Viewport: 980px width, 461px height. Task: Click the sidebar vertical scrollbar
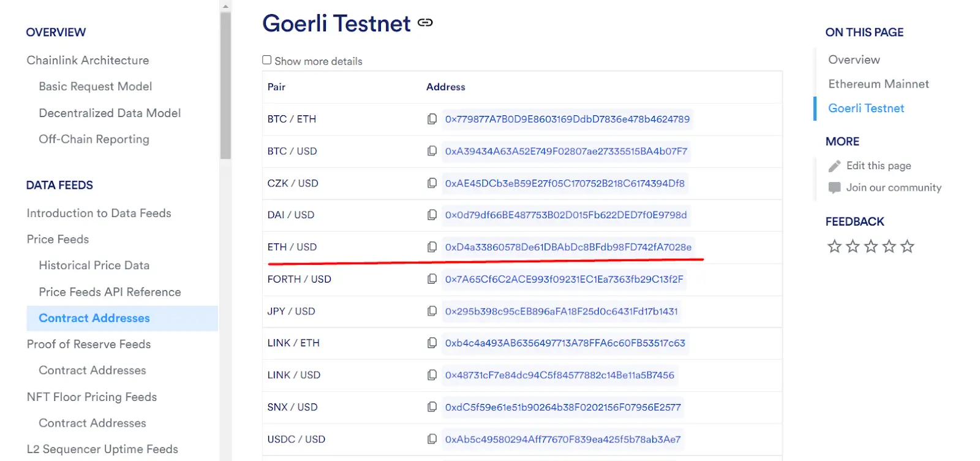coord(225,86)
